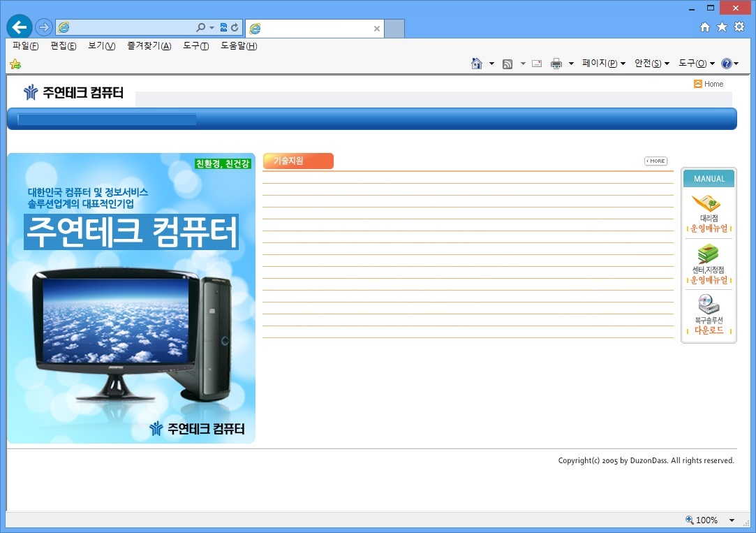Open the 즐겨찾기(A) menu
The image size is (756, 533).
tap(149, 46)
